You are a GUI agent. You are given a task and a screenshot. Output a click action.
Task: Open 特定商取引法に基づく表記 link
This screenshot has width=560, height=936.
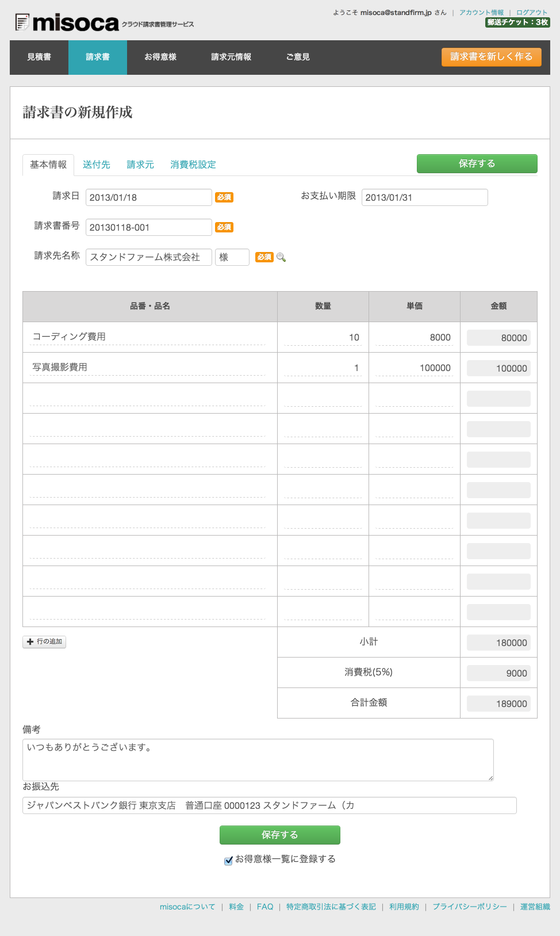(x=331, y=907)
